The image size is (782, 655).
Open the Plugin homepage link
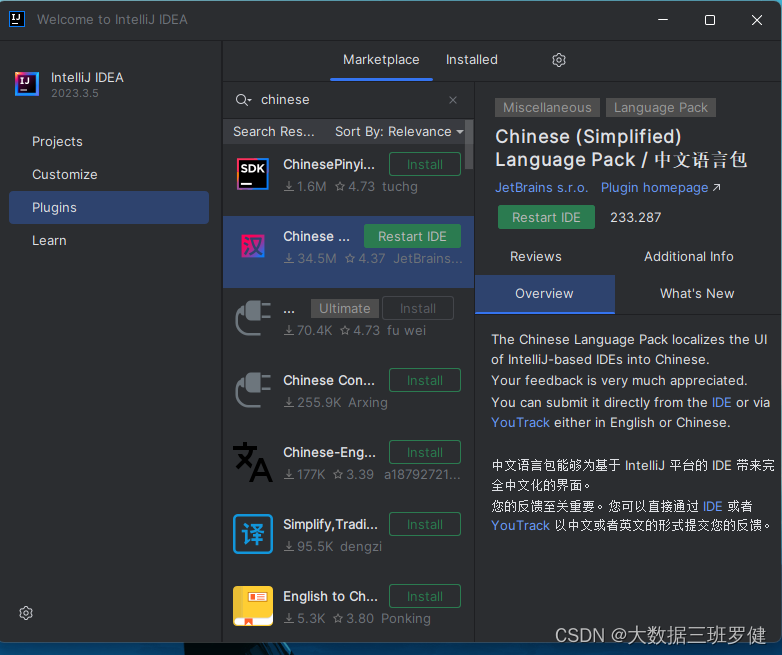point(660,188)
